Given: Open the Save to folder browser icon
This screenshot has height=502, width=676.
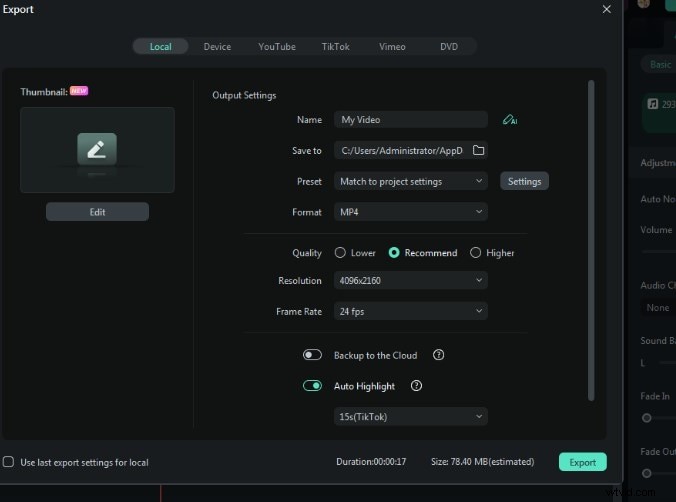Looking at the screenshot, I should coord(478,151).
